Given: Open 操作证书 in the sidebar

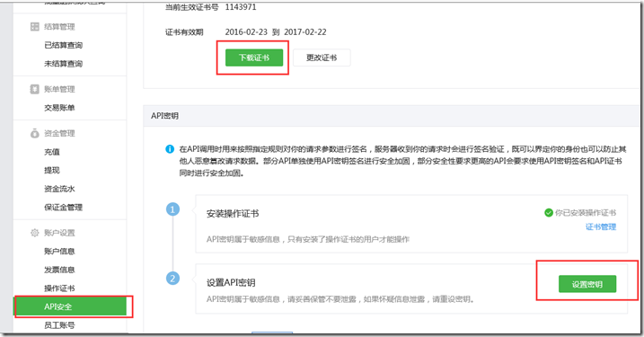Looking at the screenshot, I should click(x=59, y=288).
